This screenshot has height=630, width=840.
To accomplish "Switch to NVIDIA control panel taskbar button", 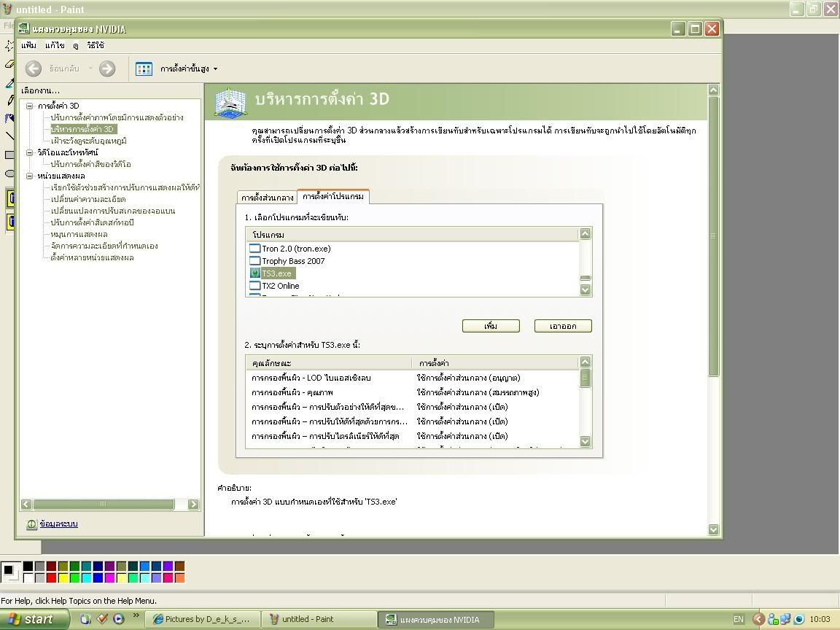I will (435, 619).
